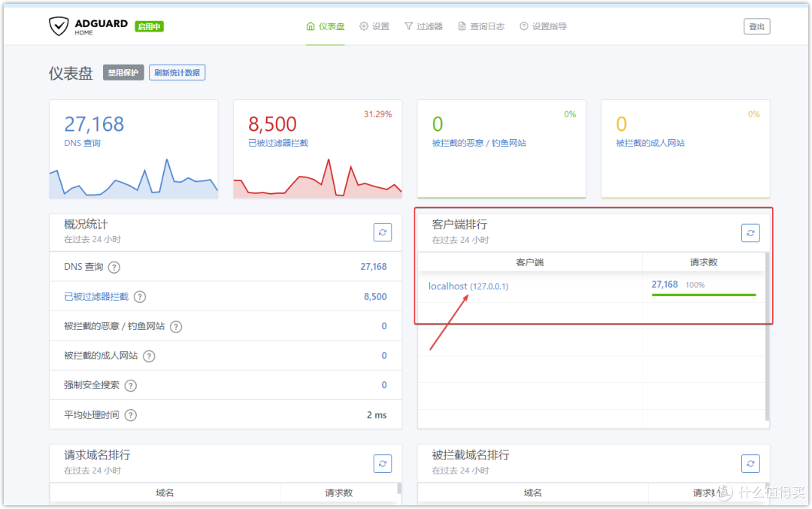Refresh the 请求域名排行 panel
The height and width of the screenshot is (509, 812).
[383, 463]
